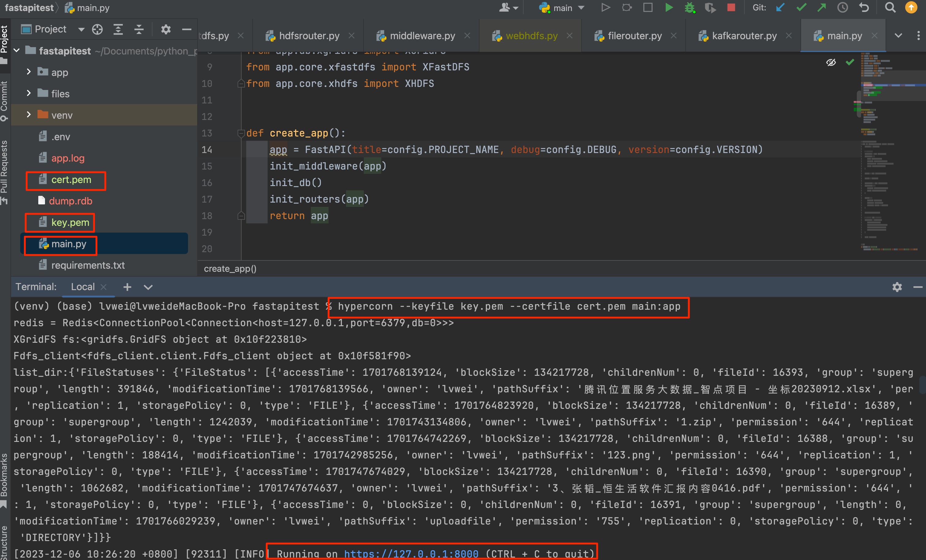Select key.pem in project tree

(64, 222)
